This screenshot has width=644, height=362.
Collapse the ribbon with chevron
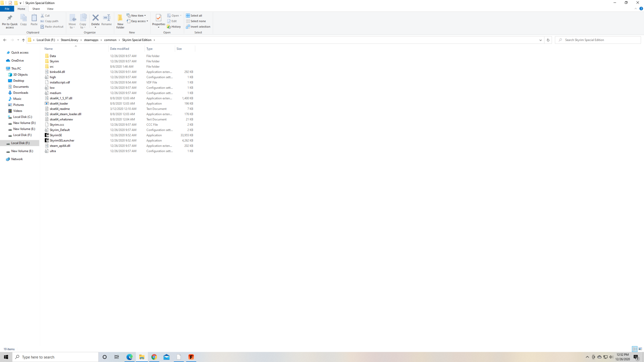[x=636, y=9]
